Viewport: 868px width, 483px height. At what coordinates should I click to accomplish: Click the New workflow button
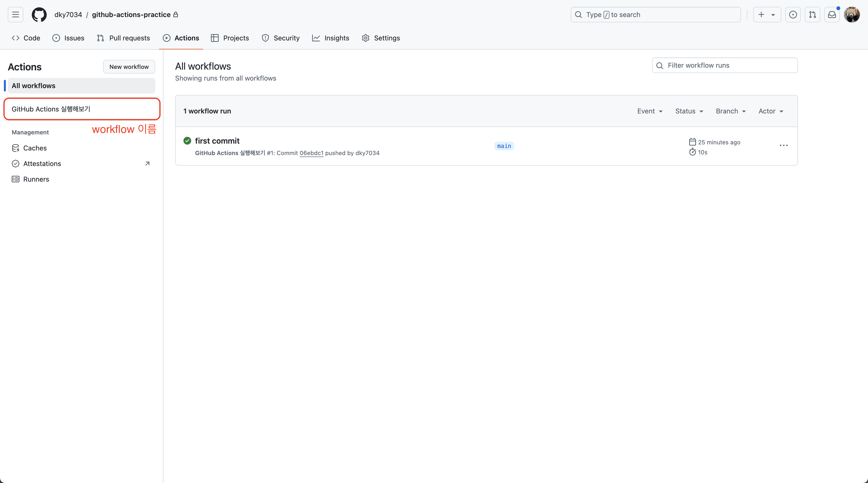click(x=129, y=67)
